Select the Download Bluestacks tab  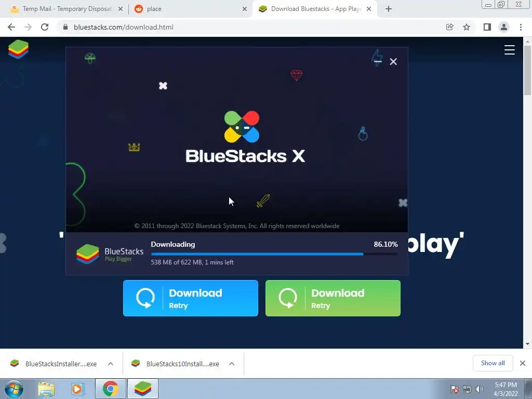314,9
